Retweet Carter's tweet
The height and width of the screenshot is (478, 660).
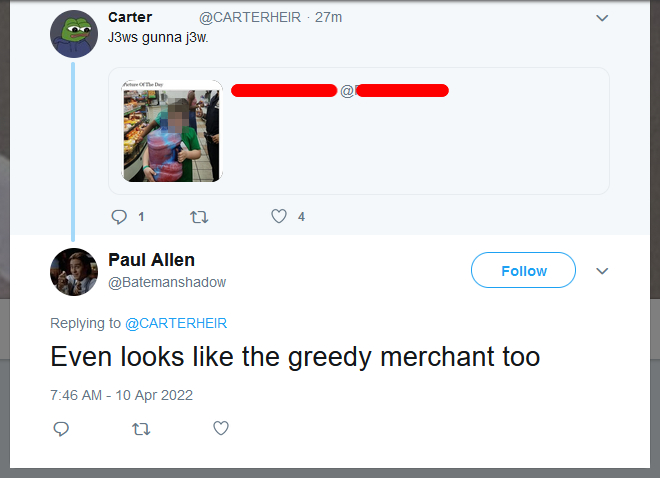(199, 217)
